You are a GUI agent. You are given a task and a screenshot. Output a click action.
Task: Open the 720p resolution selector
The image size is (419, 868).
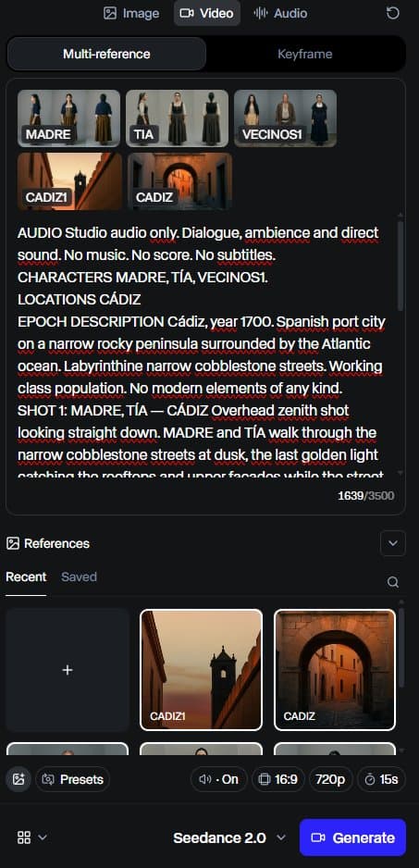[330, 779]
